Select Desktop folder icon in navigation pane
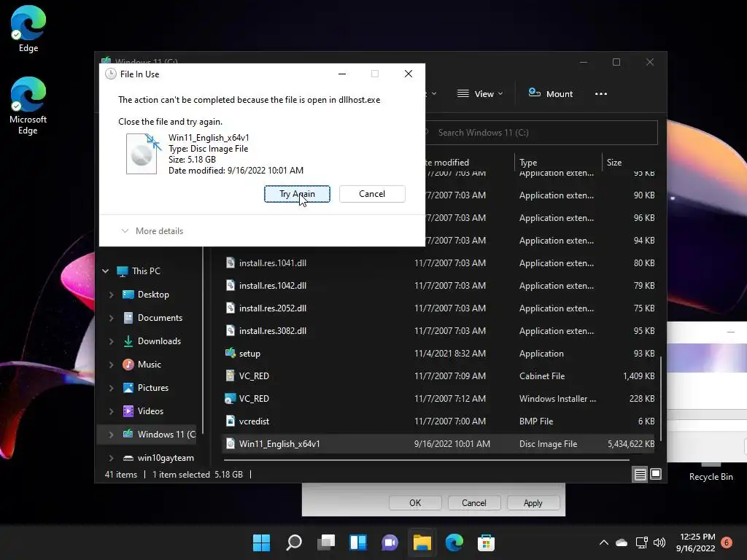The image size is (747, 560). click(x=128, y=295)
